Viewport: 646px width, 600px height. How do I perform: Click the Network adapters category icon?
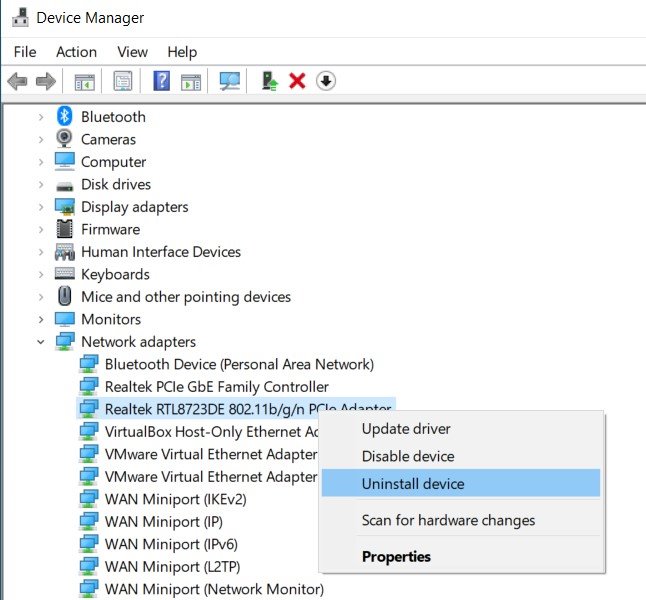[x=65, y=342]
